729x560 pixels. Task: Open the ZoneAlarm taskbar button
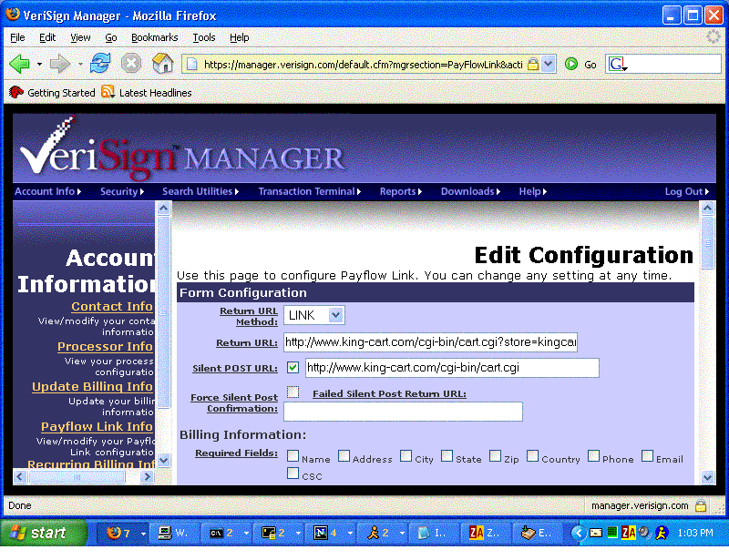485,533
